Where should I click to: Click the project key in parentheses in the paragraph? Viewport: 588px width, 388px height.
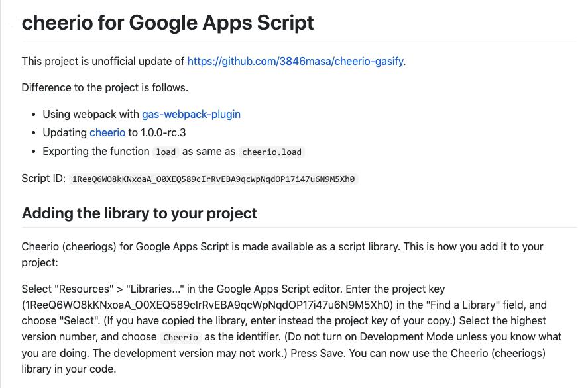(207, 305)
